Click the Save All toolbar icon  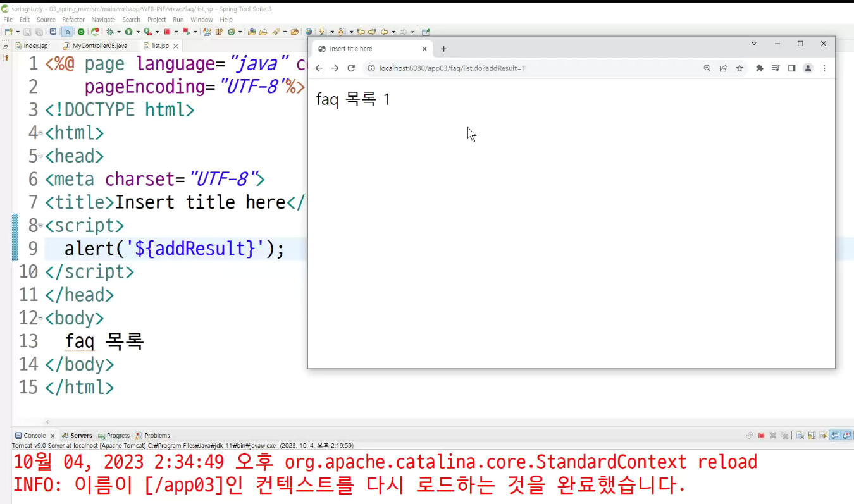tap(39, 32)
